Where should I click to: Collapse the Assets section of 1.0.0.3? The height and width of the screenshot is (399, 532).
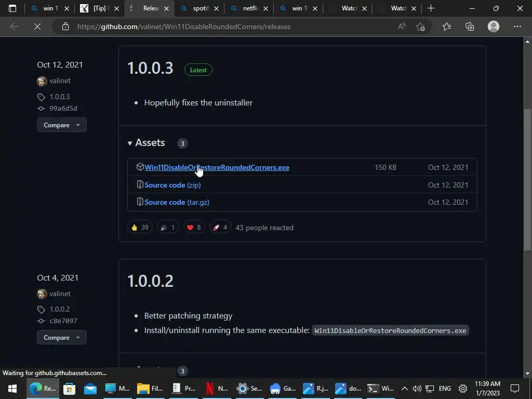[x=147, y=142]
